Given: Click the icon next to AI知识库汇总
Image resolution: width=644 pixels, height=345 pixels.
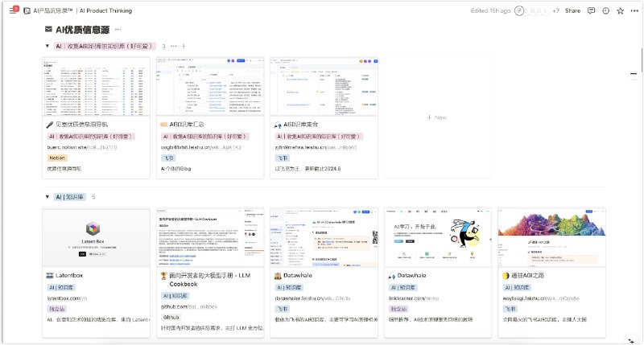Looking at the screenshot, I should [163, 125].
